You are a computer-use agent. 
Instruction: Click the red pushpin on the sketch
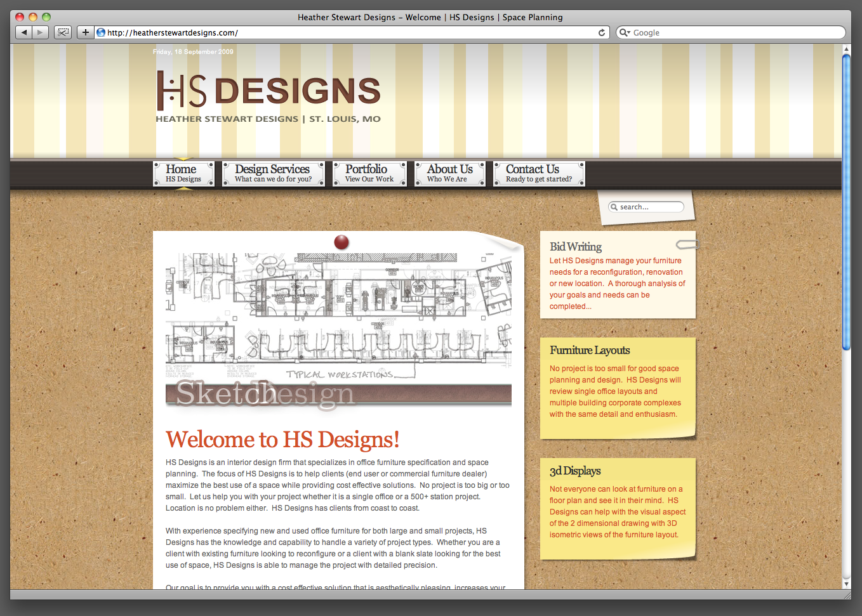pyautogui.click(x=341, y=242)
